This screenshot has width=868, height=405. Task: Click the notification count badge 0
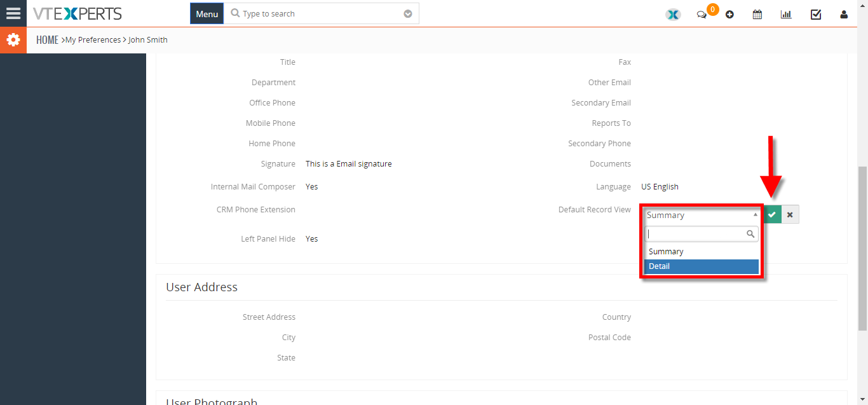click(x=713, y=9)
